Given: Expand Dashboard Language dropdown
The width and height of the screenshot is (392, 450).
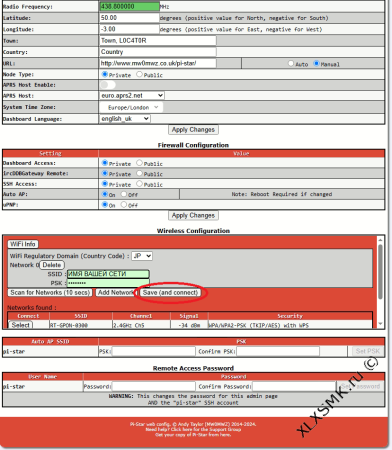Looking at the screenshot, I should [x=125, y=119].
